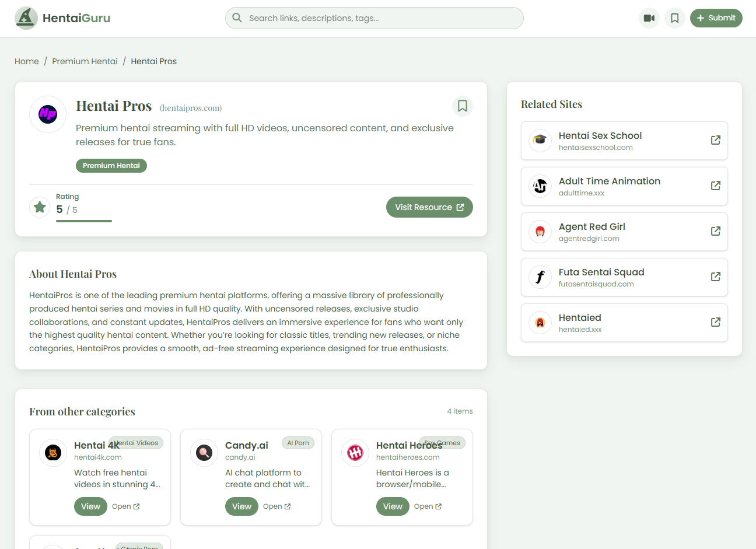
Task: Click external link icon for Futa Sentai Squad
Action: (716, 277)
